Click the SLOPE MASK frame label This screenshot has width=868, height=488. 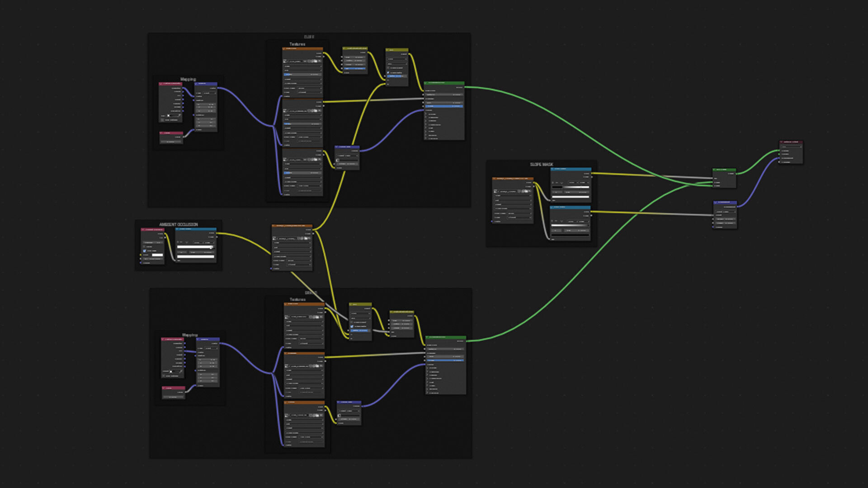(x=541, y=164)
